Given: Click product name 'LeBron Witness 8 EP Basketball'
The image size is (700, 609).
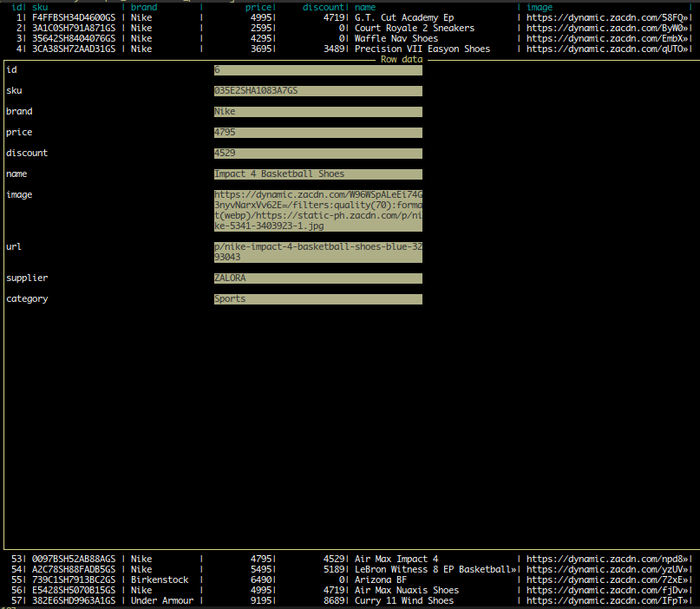Looking at the screenshot, I should click(435, 569).
